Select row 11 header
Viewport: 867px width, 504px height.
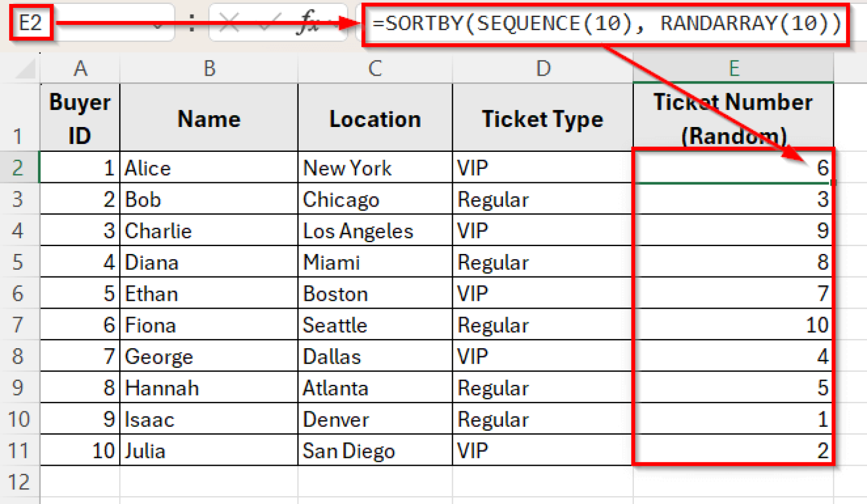point(20,450)
